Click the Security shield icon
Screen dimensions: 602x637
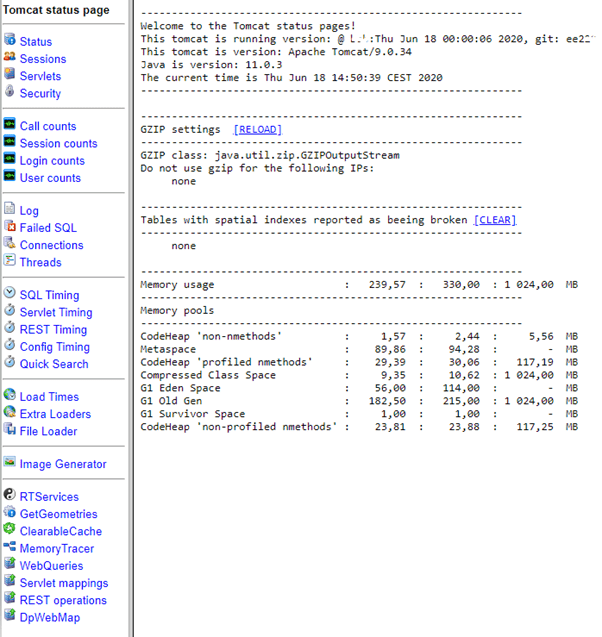tap(10, 93)
